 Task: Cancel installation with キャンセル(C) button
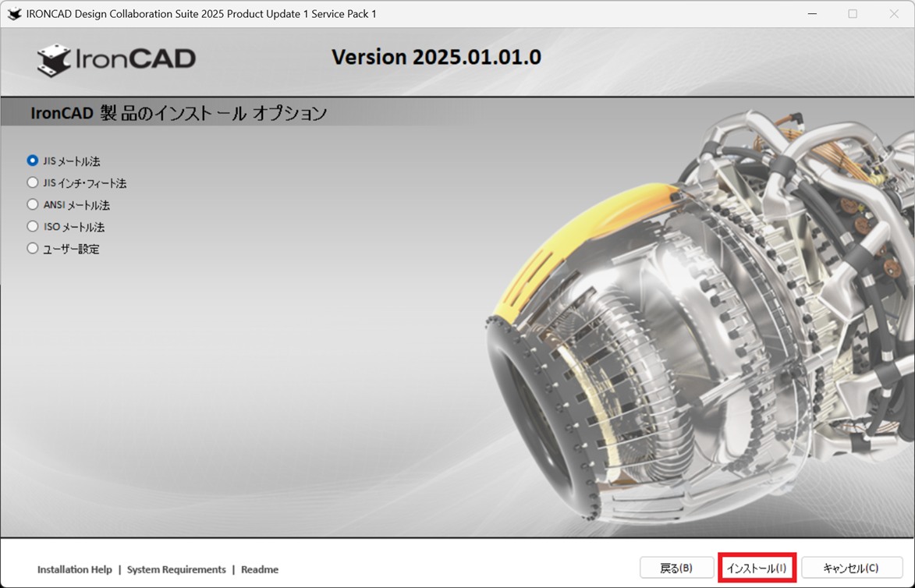(851, 569)
